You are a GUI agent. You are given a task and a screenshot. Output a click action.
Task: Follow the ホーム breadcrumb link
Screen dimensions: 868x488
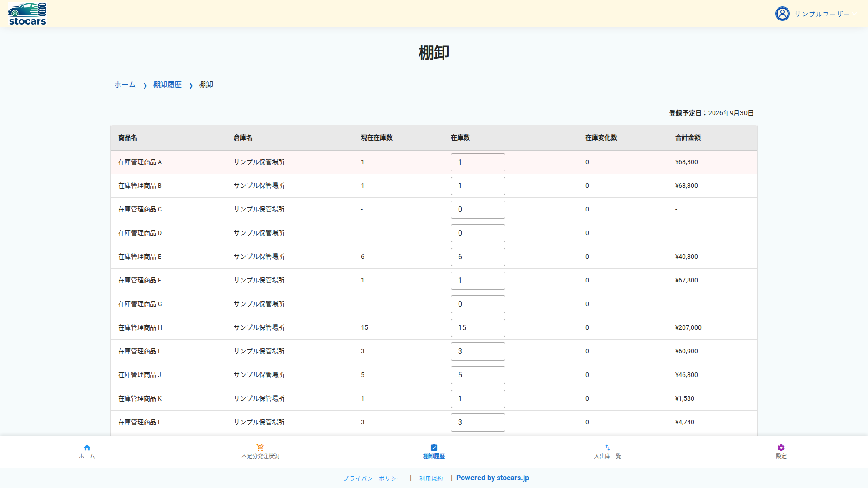tap(125, 85)
